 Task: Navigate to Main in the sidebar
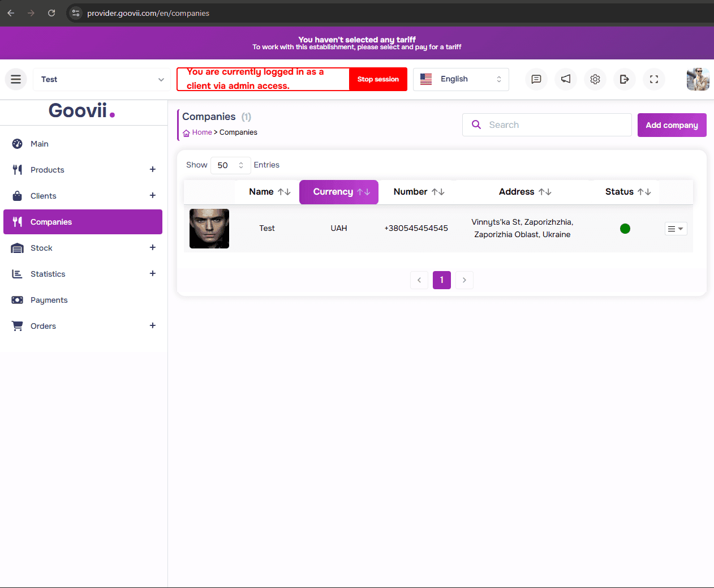pyautogui.click(x=40, y=143)
